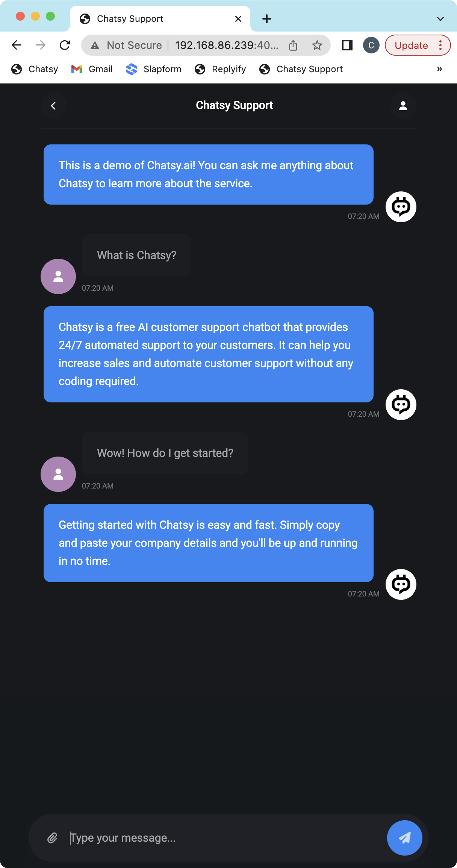Viewport: 457px width, 868px height.
Task: Focus the Type your message input field
Action: pyautogui.click(x=225, y=838)
